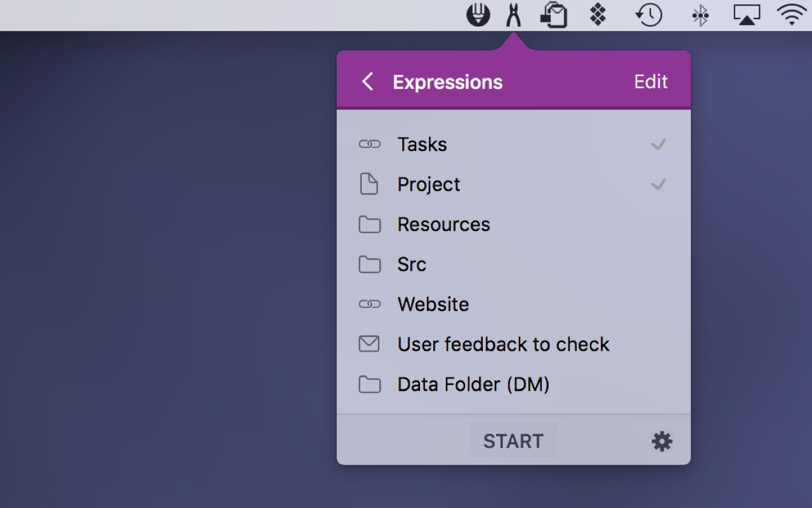This screenshot has width=812, height=508.
Task: Open the Wi-Fi status menu
Action: (x=792, y=15)
